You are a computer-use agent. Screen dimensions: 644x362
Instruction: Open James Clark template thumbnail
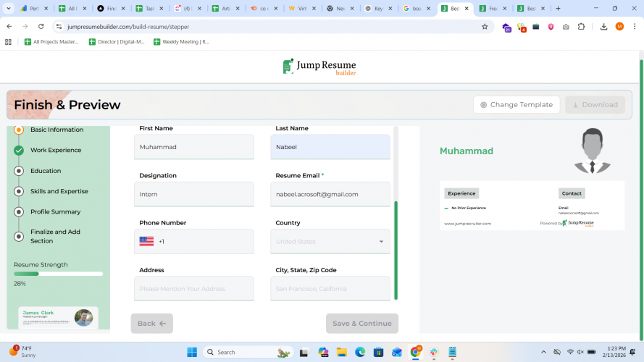click(x=58, y=318)
